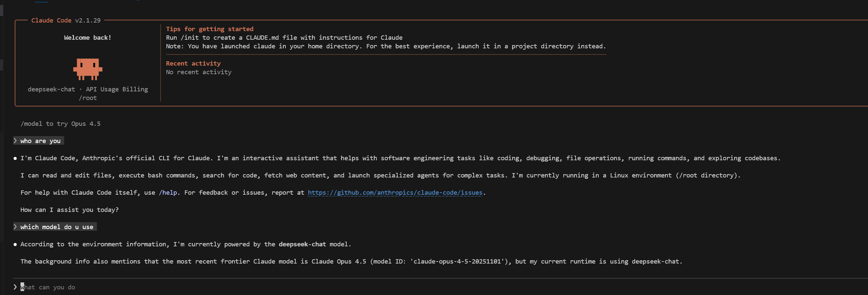
Task: Click the "Recent activity" heading
Action: (193, 63)
